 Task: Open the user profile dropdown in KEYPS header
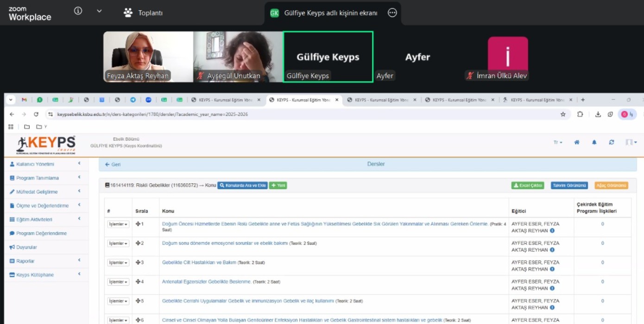point(631,143)
